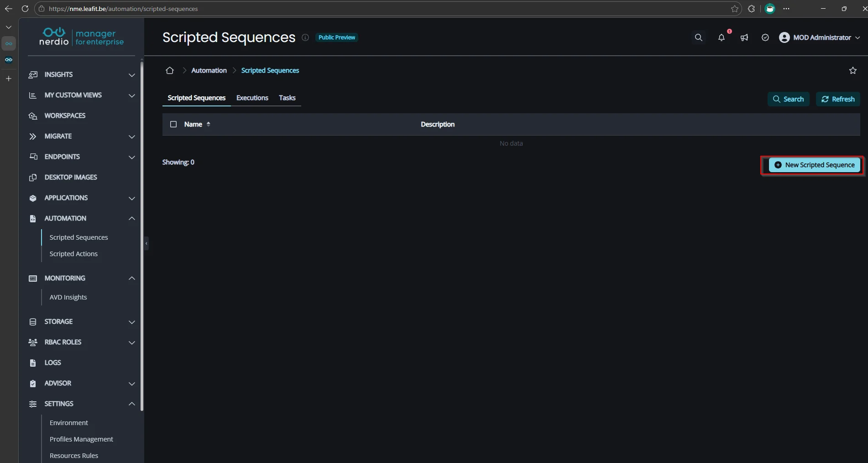The height and width of the screenshot is (463, 868).
Task: Open the Tasks tab
Action: [287, 97]
